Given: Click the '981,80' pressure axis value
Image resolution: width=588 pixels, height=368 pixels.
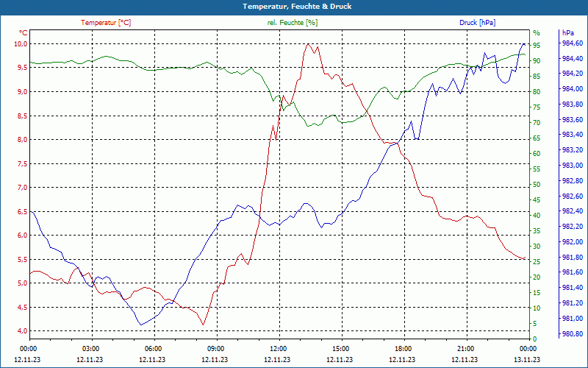Looking at the screenshot, I should pos(573,257).
